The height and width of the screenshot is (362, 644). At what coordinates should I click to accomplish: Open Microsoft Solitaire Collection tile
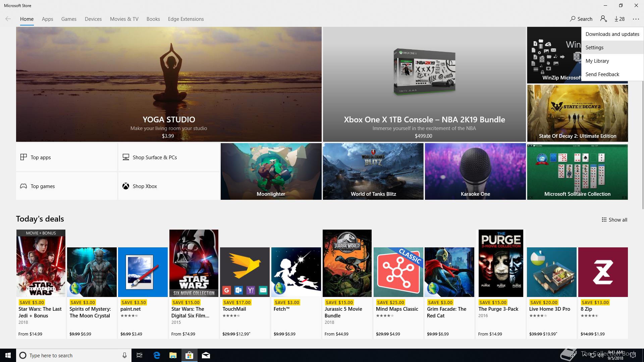coord(577,171)
